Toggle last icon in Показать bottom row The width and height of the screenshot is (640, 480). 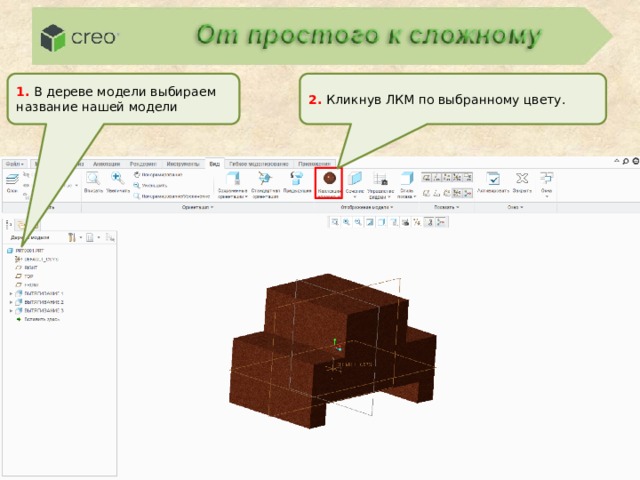click(468, 193)
